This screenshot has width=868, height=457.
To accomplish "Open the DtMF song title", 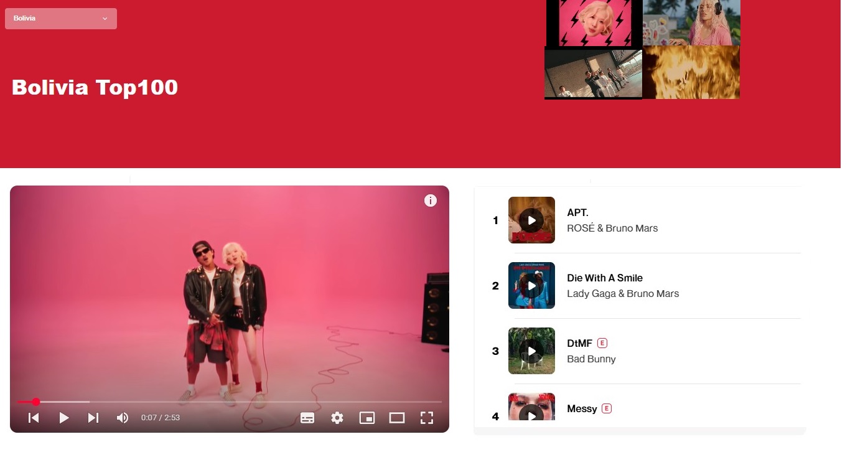I will coord(580,343).
